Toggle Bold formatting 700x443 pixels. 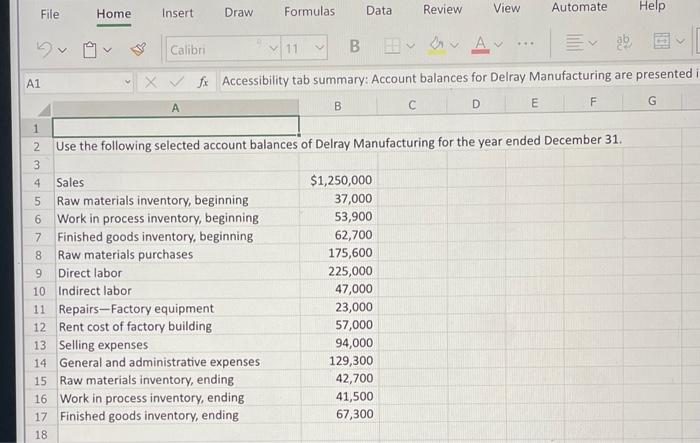[x=354, y=46]
